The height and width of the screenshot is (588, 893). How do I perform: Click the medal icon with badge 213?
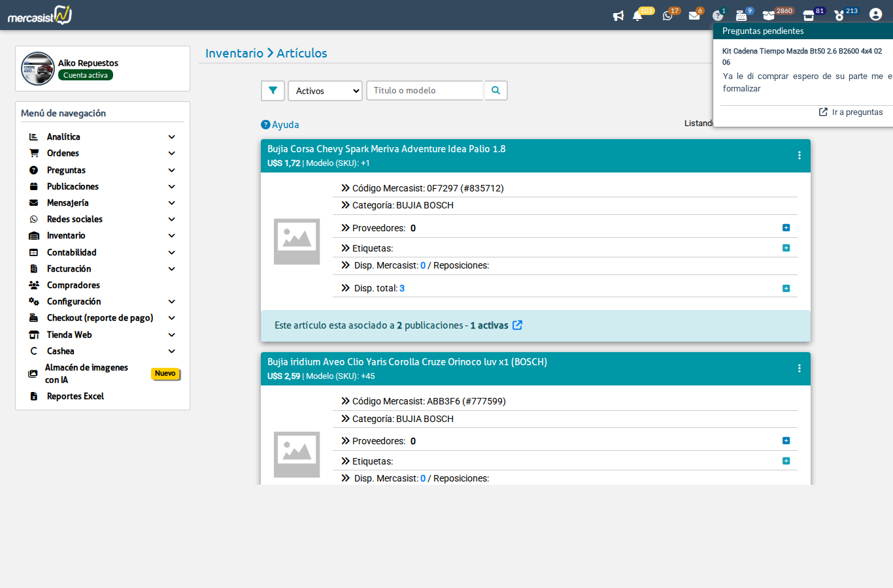pyautogui.click(x=839, y=16)
